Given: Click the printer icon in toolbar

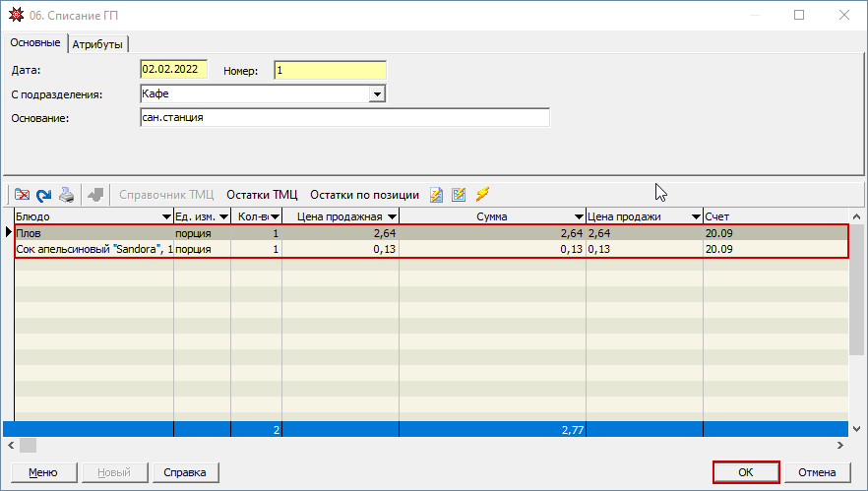Looking at the screenshot, I should (67, 195).
